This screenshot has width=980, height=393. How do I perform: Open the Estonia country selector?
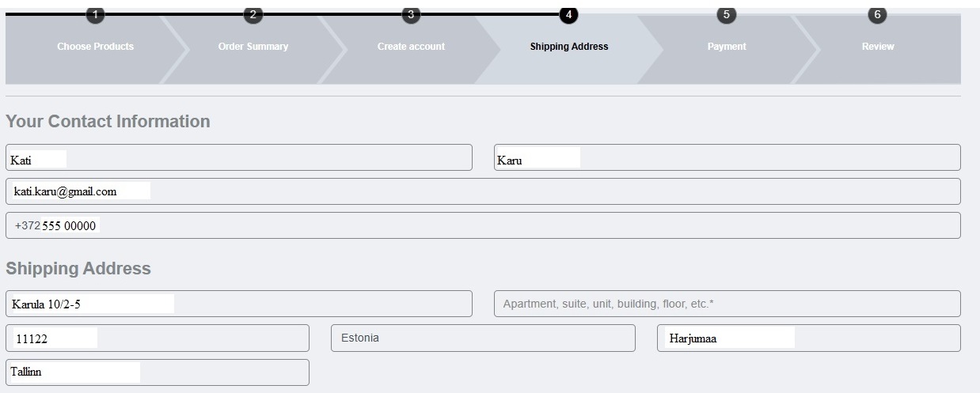pos(483,338)
